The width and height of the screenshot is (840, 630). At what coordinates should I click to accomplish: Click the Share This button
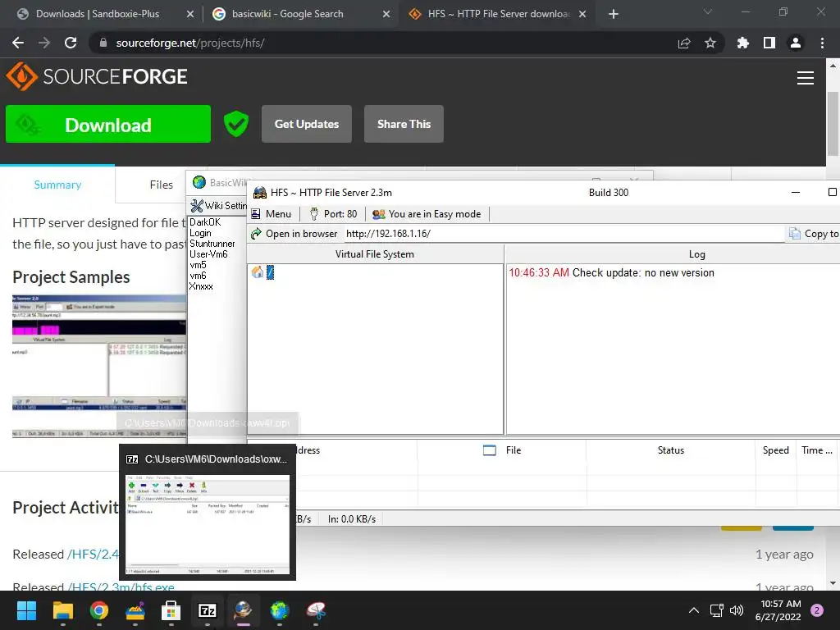pyautogui.click(x=404, y=125)
